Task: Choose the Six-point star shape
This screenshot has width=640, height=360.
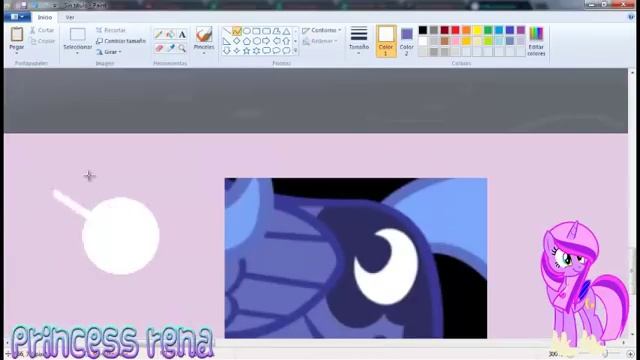Action: [256, 51]
